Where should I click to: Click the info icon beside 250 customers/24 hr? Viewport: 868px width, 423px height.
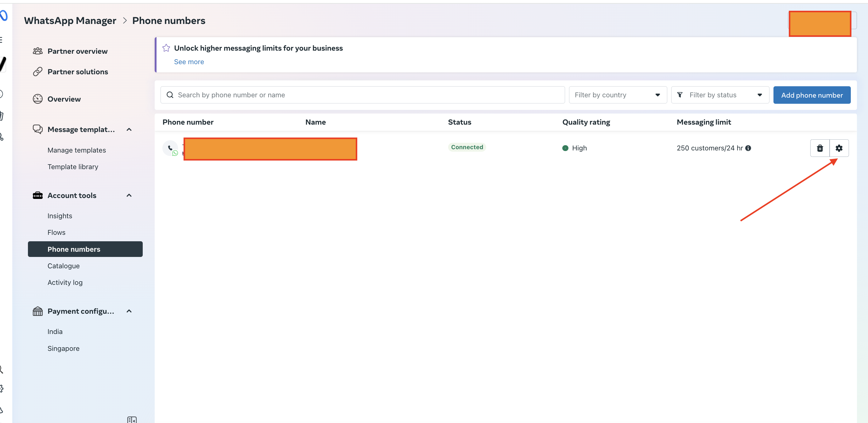tap(748, 148)
